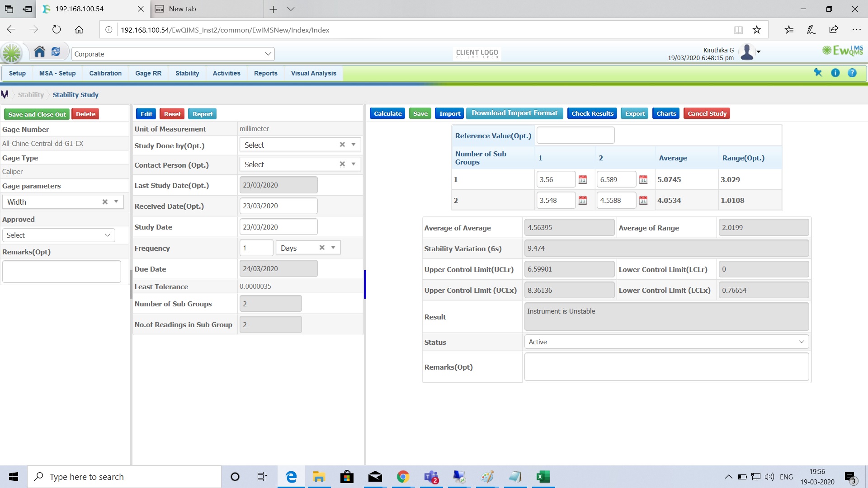The width and height of the screenshot is (868, 488).
Task: Click the Stability breadcrumb link
Action: [x=31, y=95]
